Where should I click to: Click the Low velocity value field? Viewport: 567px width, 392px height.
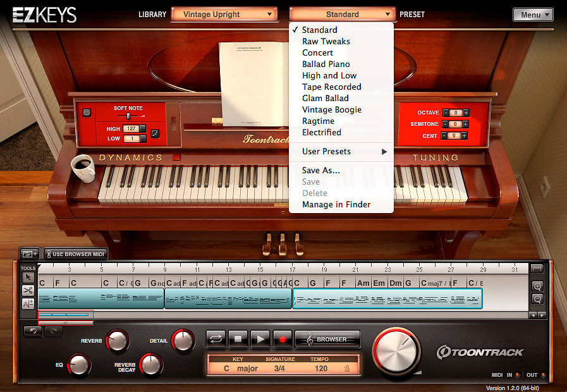131,138
